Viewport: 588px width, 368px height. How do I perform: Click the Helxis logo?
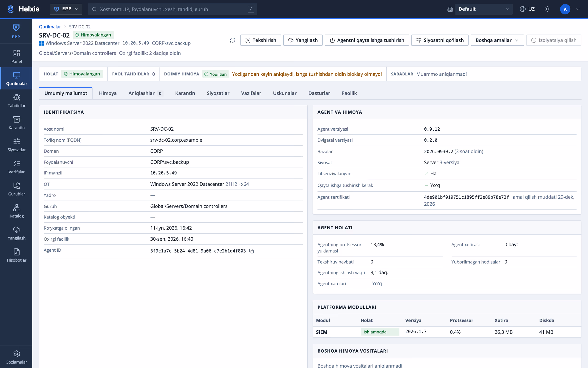pyautogui.click(x=23, y=9)
